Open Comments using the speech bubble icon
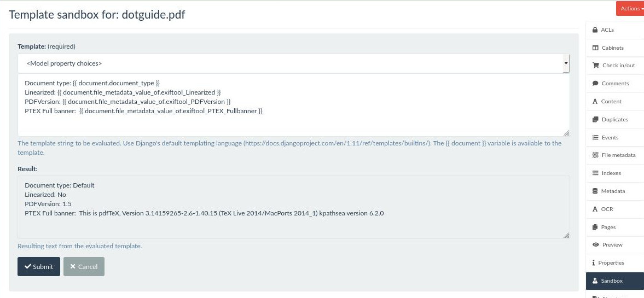 click(x=595, y=83)
